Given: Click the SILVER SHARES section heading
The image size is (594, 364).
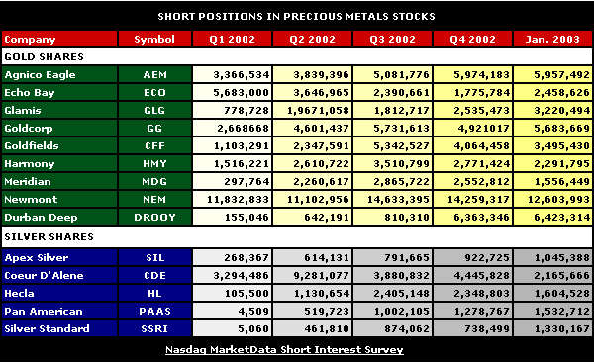Looking at the screenshot, I should (49, 236).
